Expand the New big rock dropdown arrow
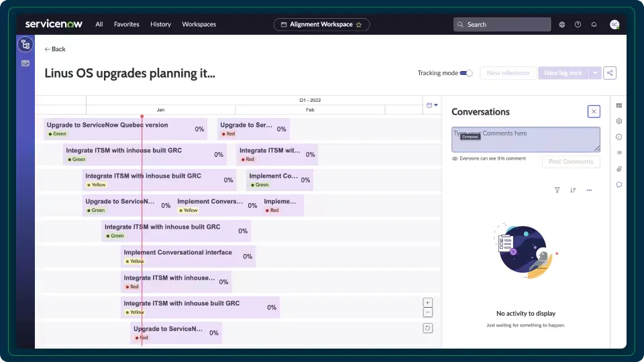Viewport: 644px width, 362px height. pos(595,73)
